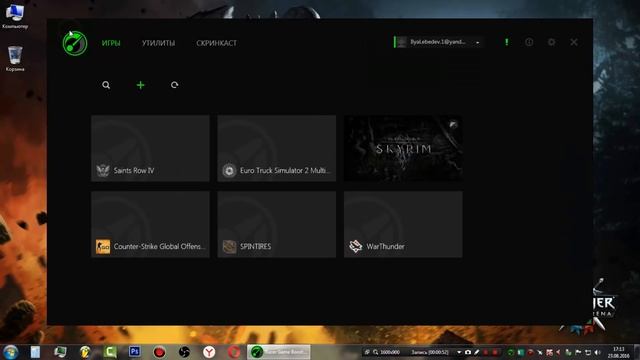Switch to the СКРИНКАСТ tab
Screen dimensions: 640x360
[216, 43]
